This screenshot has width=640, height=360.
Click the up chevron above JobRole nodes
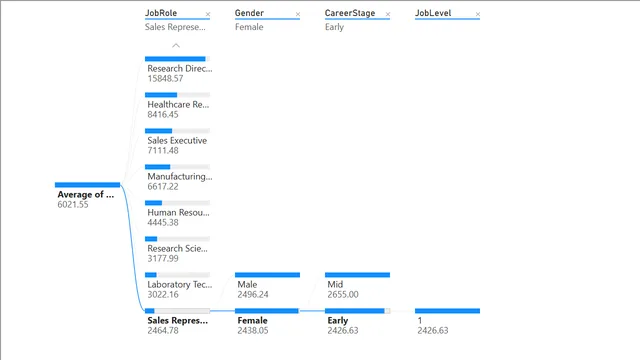pyautogui.click(x=176, y=45)
